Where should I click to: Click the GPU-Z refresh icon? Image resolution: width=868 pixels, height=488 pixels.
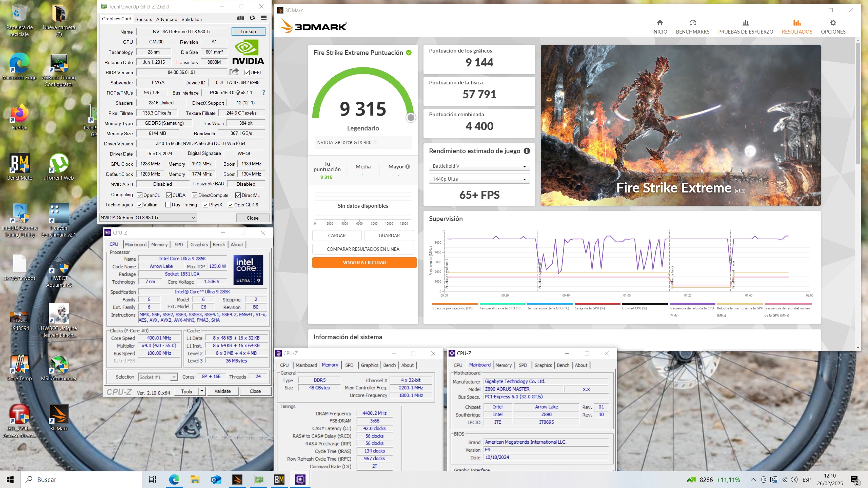(x=252, y=18)
